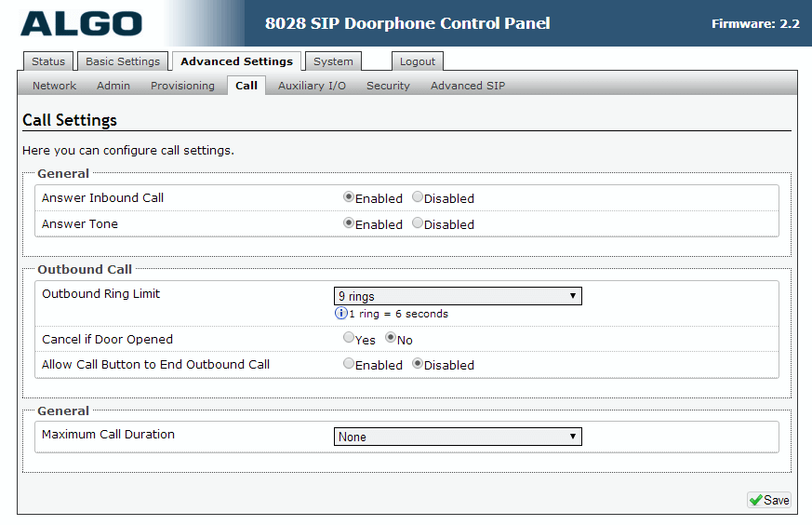812x525 pixels.
Task: Disable Call Button to End Outbound Call
Action: click(418, 363)
